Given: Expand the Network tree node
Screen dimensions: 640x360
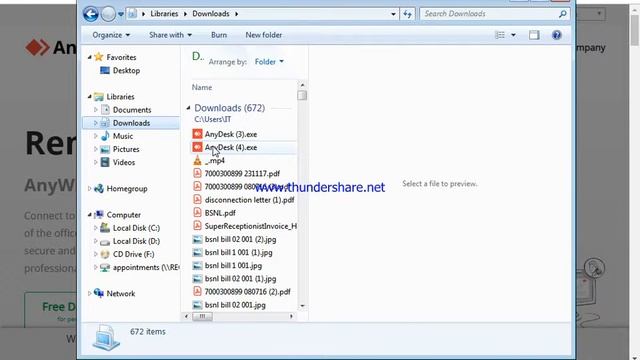Looking at the screenshot, I should (89, 293).
